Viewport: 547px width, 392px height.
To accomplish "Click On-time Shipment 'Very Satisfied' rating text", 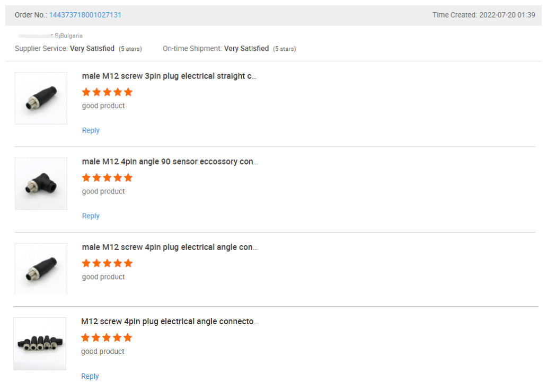I will (x=246, y=49).
